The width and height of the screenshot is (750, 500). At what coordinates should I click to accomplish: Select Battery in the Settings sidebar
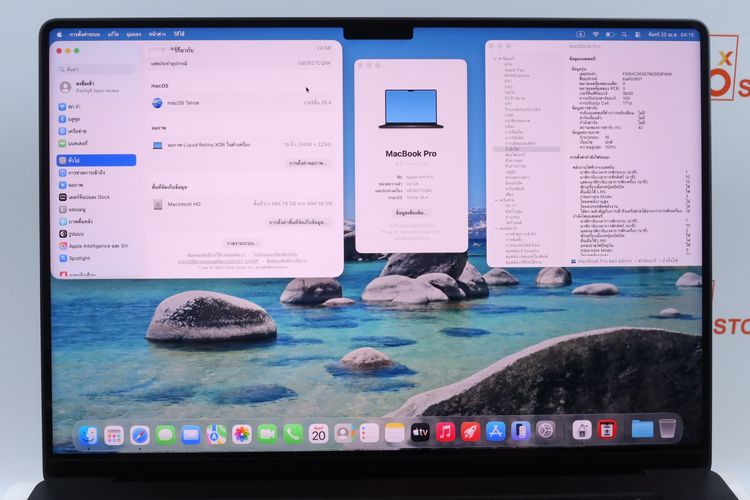coord(96,143)
